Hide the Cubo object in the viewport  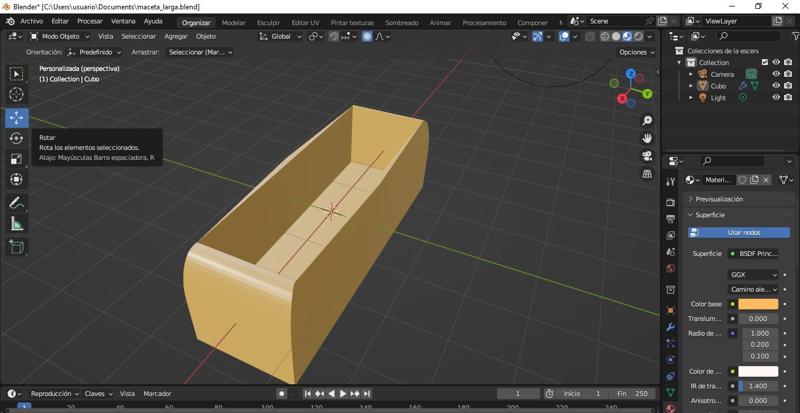[x=776, y=86]
